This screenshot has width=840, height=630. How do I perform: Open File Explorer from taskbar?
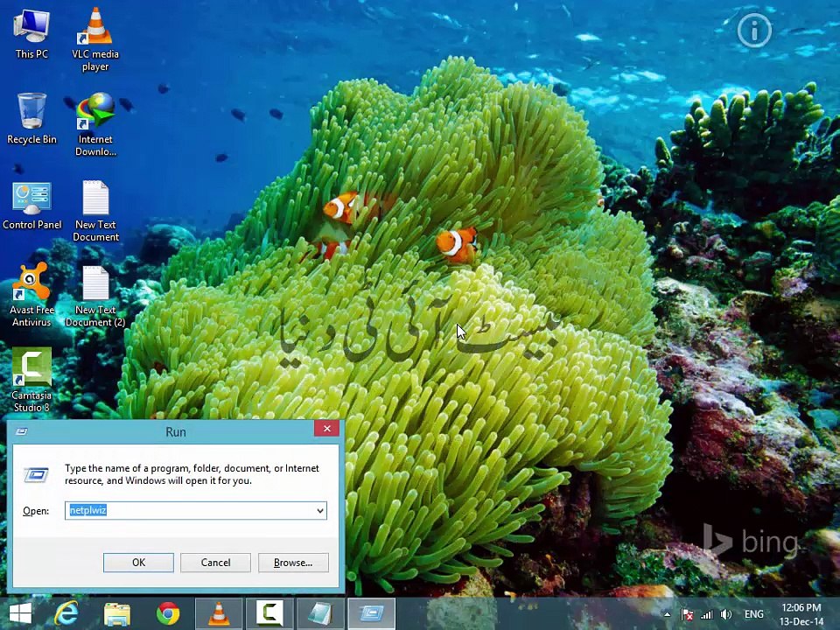(116, 614)
